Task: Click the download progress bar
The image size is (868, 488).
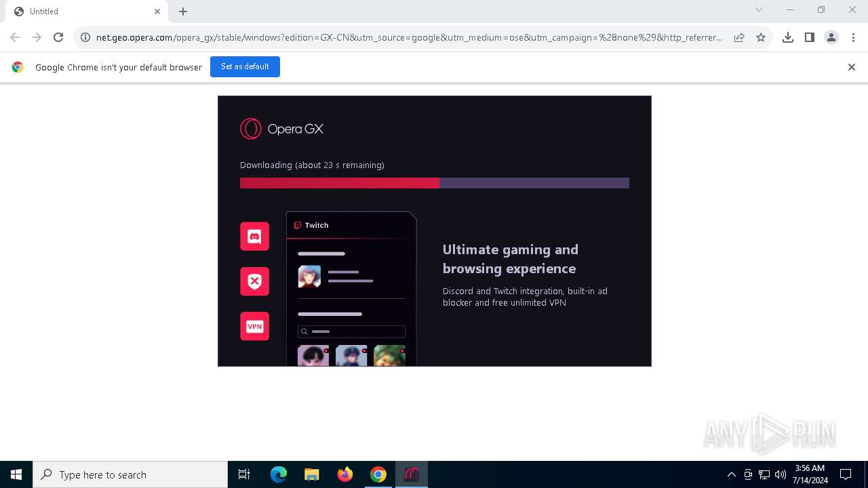Action: [x=435, y=183]
